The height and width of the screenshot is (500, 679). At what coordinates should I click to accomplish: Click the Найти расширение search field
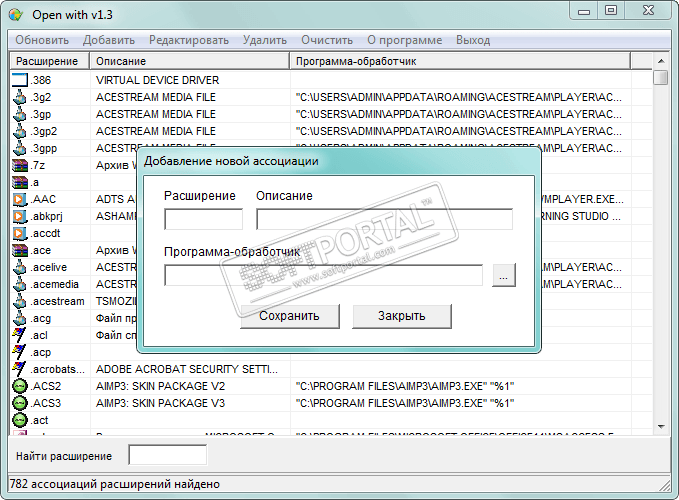pyautogui.click(x=168, y=455)
